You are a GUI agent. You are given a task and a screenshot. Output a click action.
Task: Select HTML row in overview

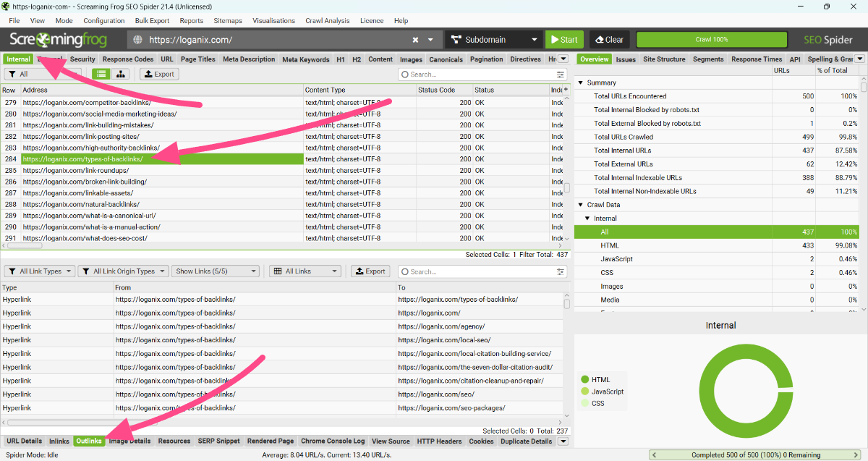tap(716, 246)
